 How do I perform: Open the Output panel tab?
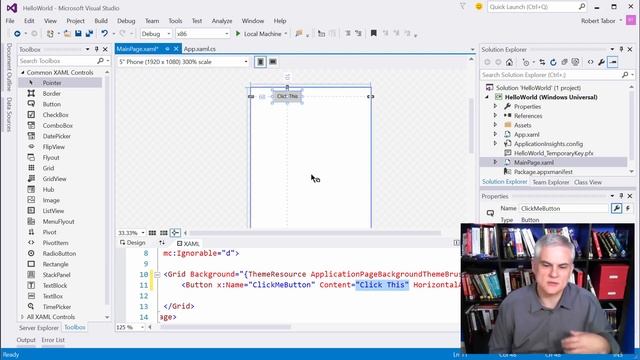click(x=26, y=340)
